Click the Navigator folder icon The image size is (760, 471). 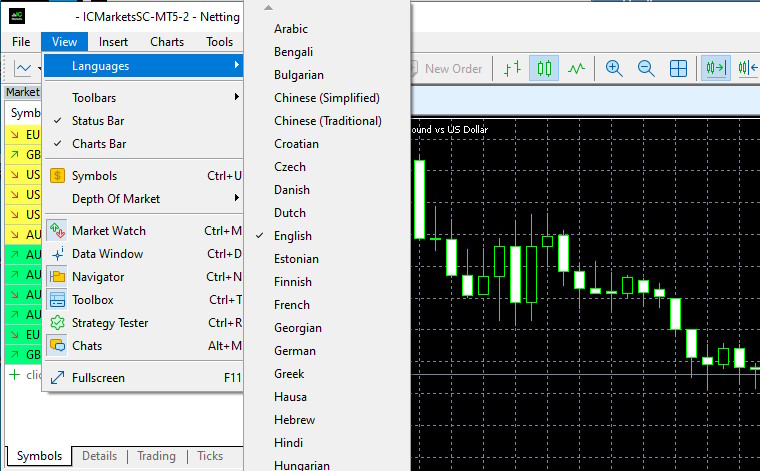pyautogui.click(x=57, y=277)
